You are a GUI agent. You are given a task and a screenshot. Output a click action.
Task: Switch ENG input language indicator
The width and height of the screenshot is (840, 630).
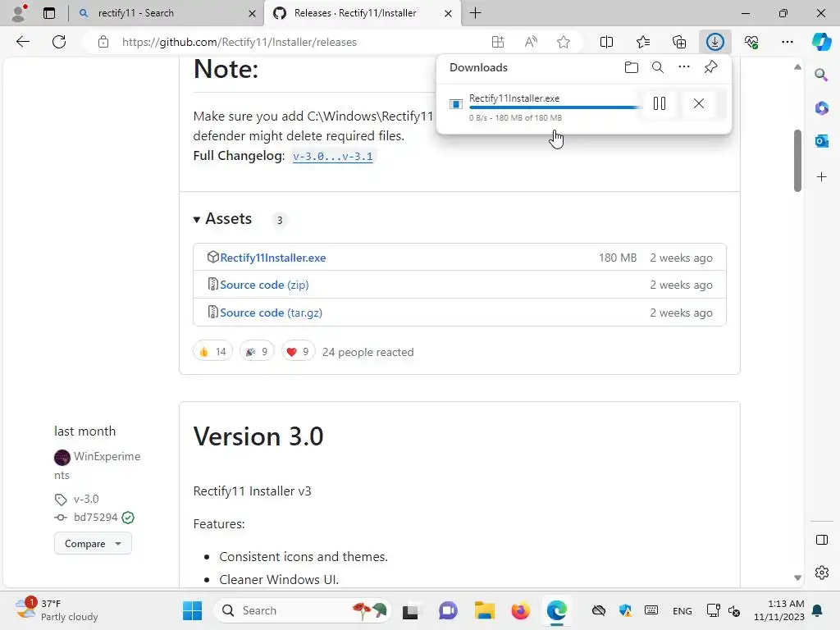(682, 610)
